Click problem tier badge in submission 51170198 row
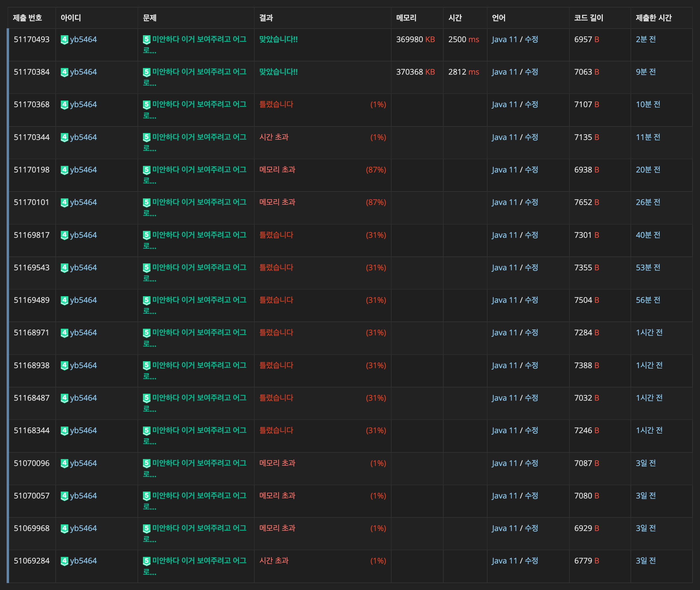This screenshot has width=700, height=590. pos(147,170)
